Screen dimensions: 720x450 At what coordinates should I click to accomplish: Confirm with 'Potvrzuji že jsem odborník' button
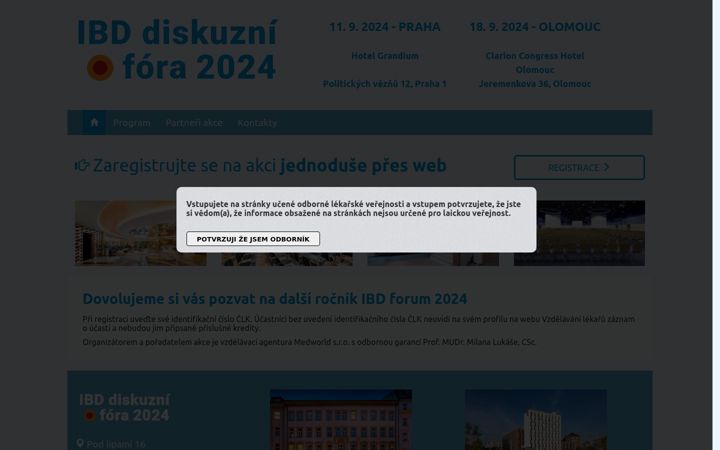click(x=253, y=239)
